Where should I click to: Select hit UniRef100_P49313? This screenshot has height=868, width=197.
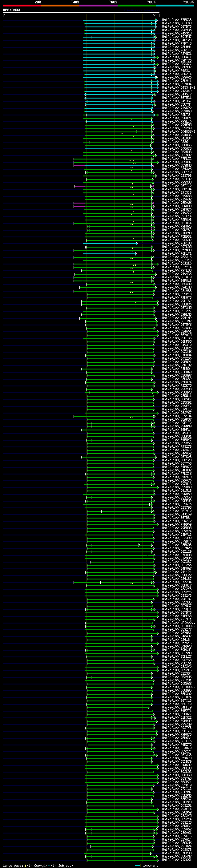177,33
